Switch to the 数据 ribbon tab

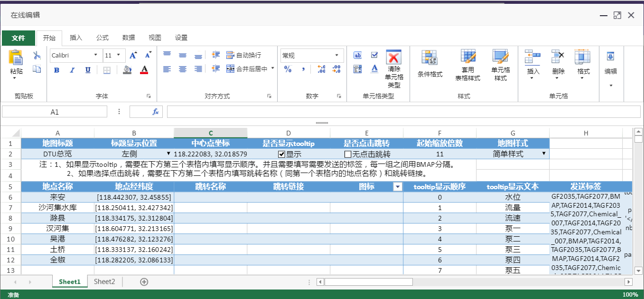click(129, 38)
